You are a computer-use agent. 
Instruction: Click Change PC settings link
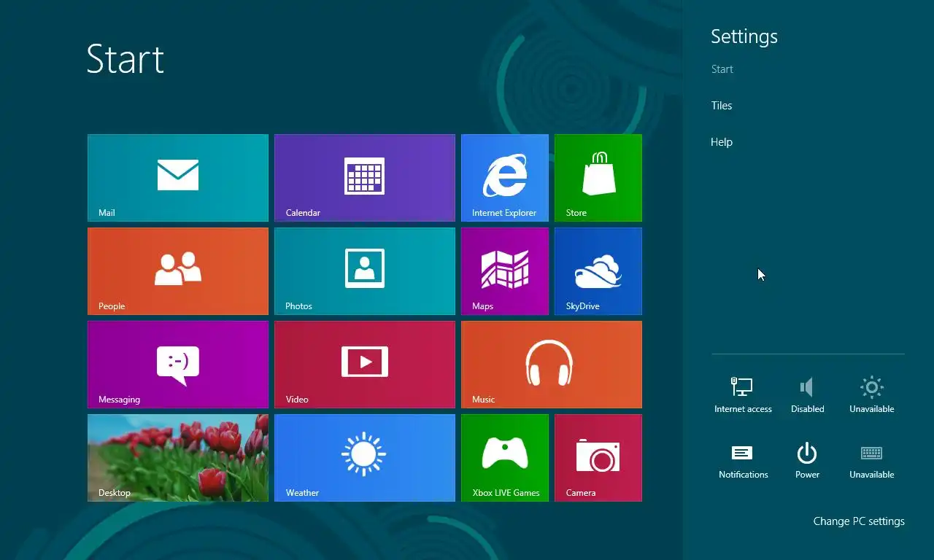coord(859,521)
